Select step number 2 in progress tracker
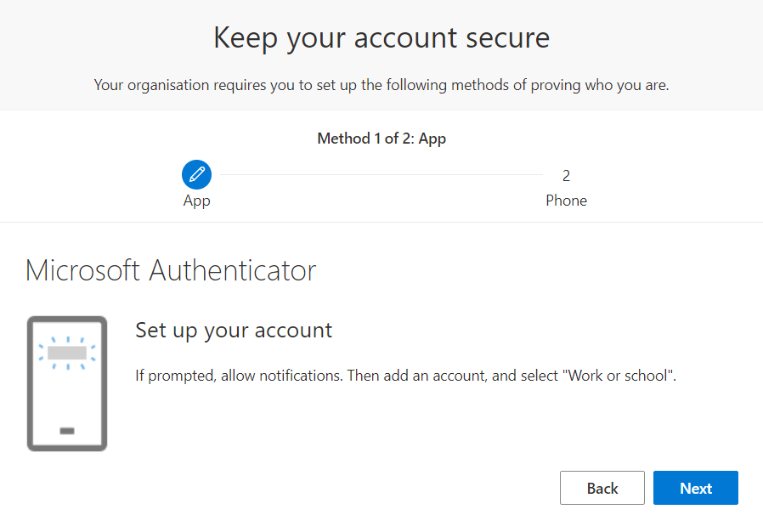Image resolution: width=763 pixels, height=532 pixels. tap(566, 176)
